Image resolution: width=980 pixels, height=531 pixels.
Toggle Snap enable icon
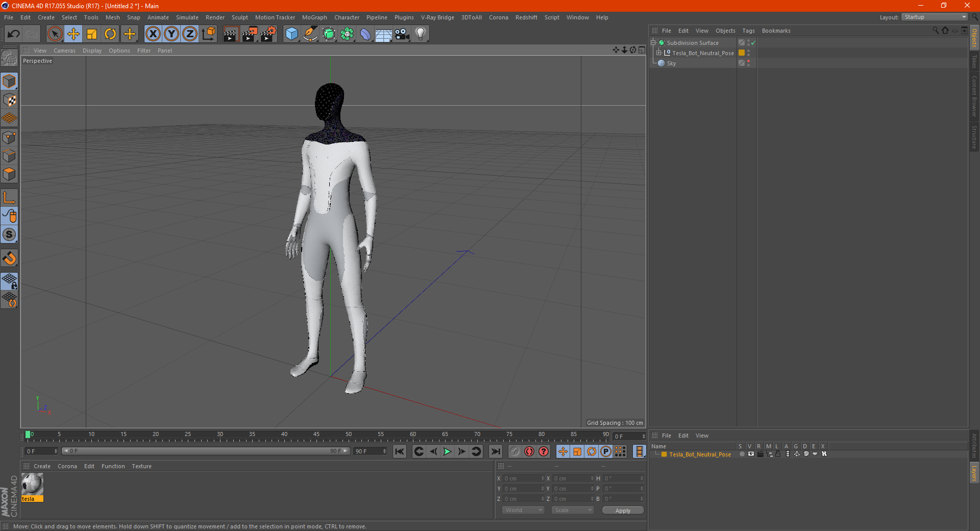pyautogui.click(x=9, y=258)
